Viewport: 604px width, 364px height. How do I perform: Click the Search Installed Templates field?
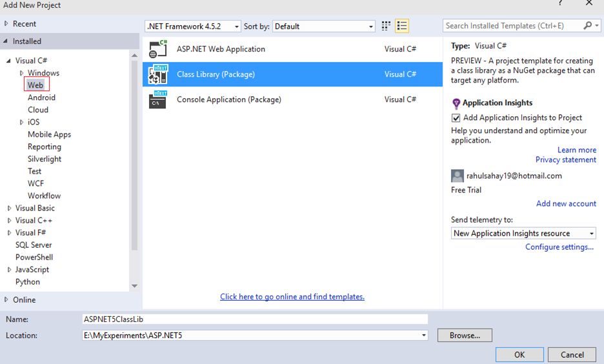(x=512, y=26)
